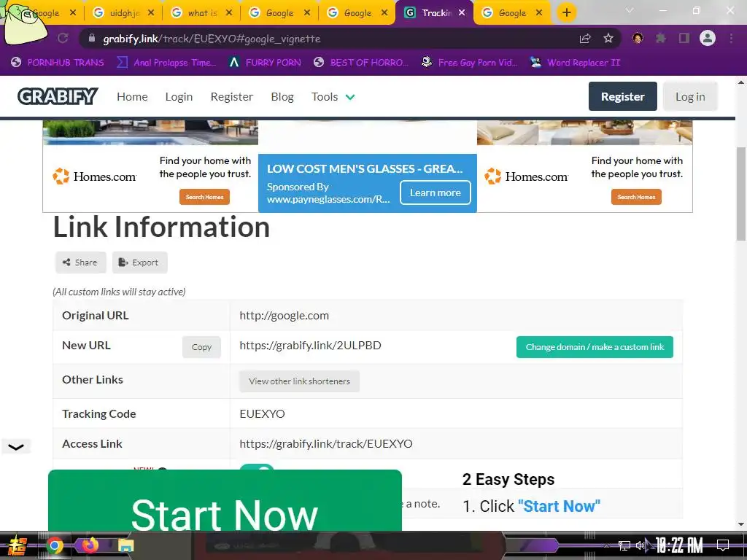This screenshot has width=747, height=560.
Task: Click the volume speaker tray icon
Action: (x=640, y=545)
